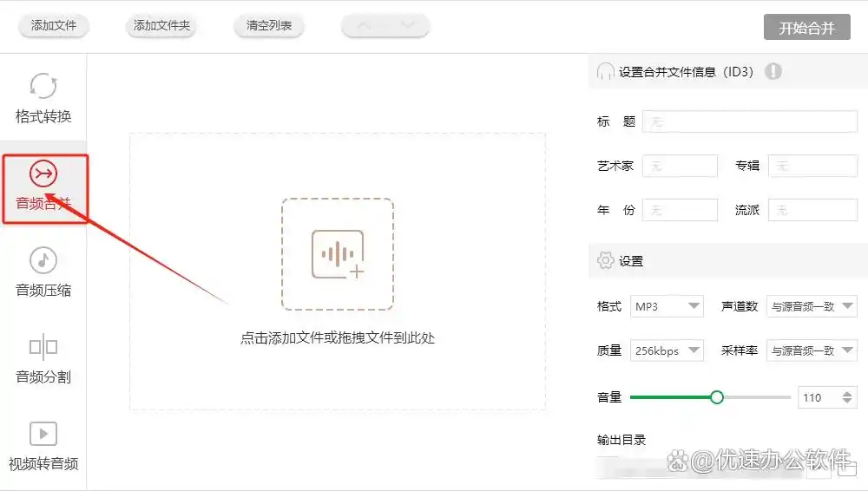Click the 添加文件夹 button
The height and width of the screenshot is (491, 868).
tap(161, 25)
